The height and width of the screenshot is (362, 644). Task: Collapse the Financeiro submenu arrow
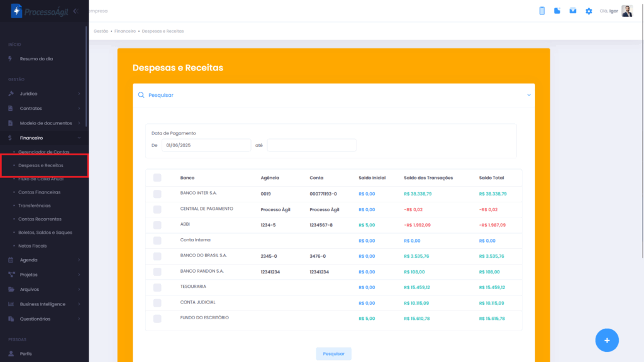point(79,138)
